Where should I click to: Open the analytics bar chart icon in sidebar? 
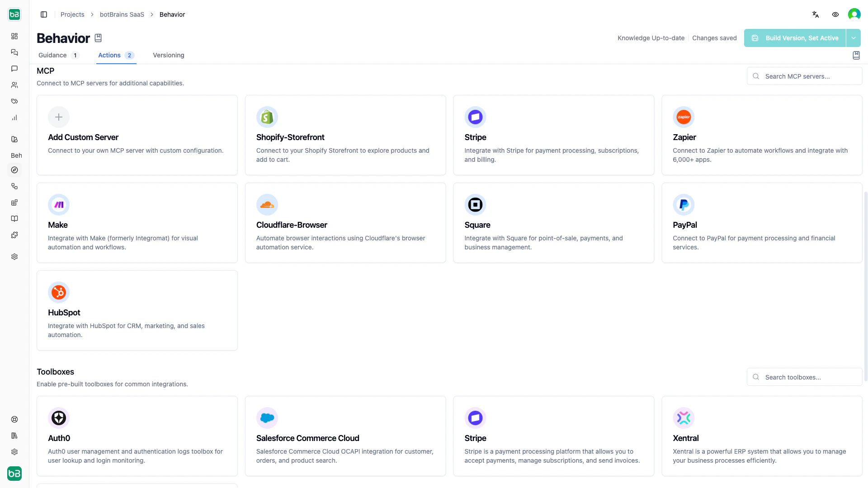pos(14,117)
